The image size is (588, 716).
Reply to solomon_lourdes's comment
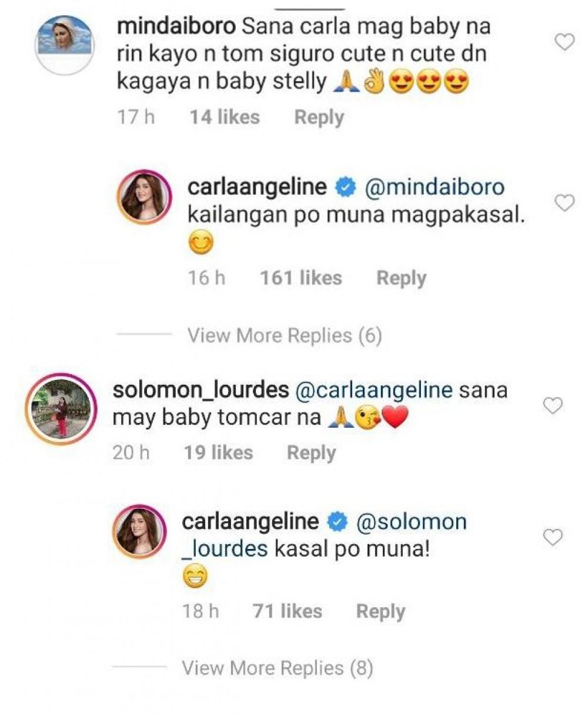[311, 452]
